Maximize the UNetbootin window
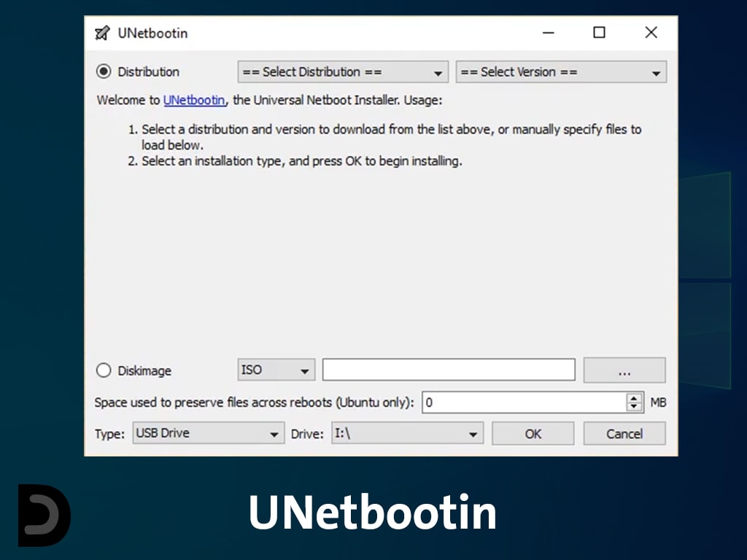Image resolution: width=747 pixels, height=560 pixels. coord(600,33)
